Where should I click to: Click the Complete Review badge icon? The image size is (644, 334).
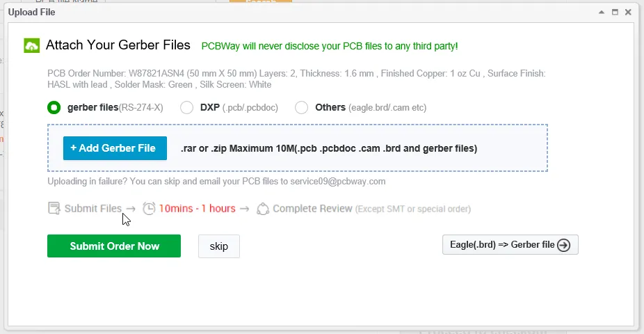[x=263, y=209]
